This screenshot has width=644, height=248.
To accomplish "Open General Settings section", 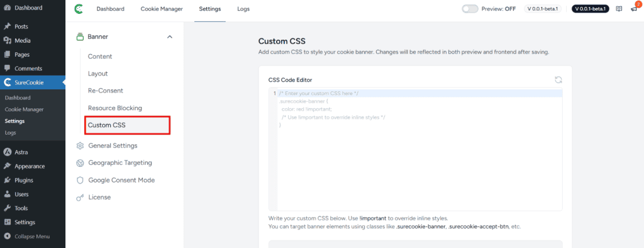I will pos(113,145).
